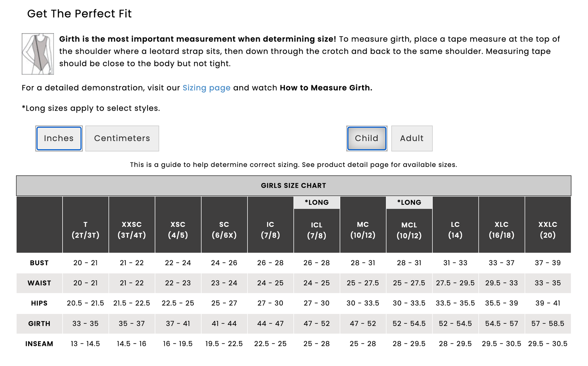Switch measurement units to Inches
The width and height of the screenshot is (588, 366).
pyautogui.click(x=59, y=139)
